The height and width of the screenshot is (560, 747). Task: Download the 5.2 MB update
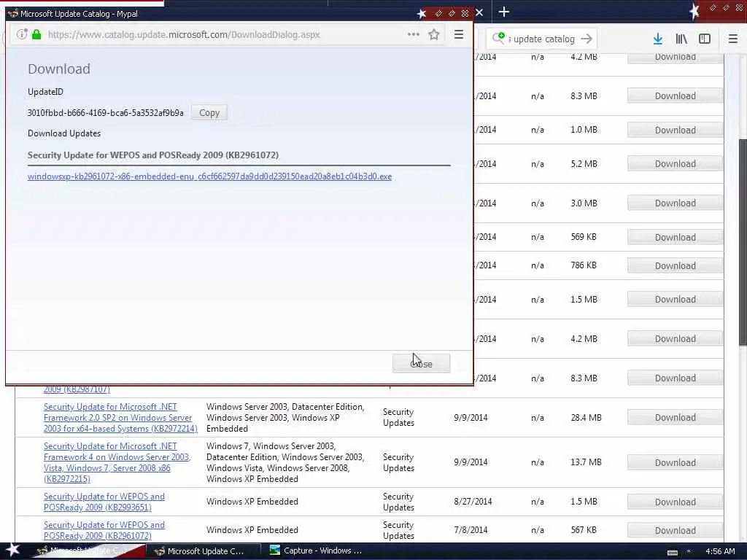pyautogui.click(x=675, y=164)
